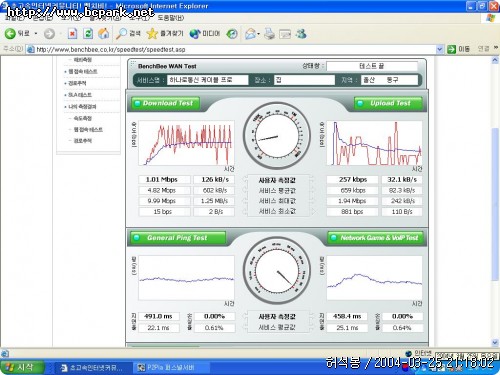Open Favorites star icon

(152, 34)
